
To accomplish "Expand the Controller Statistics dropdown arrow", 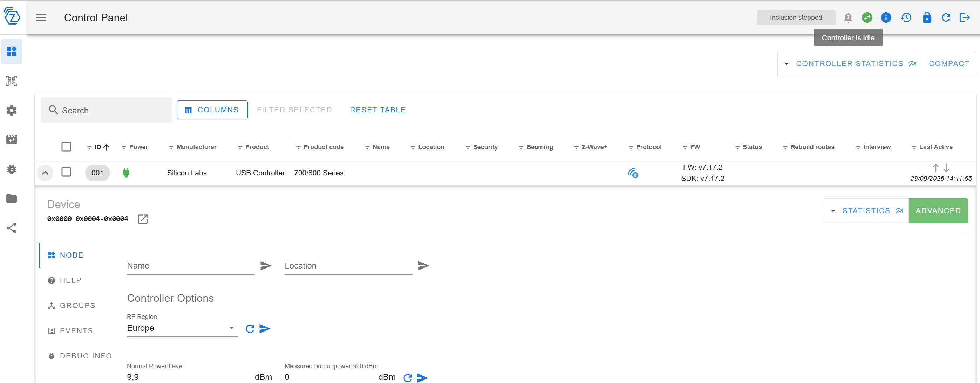I will (x=787, y=64).
